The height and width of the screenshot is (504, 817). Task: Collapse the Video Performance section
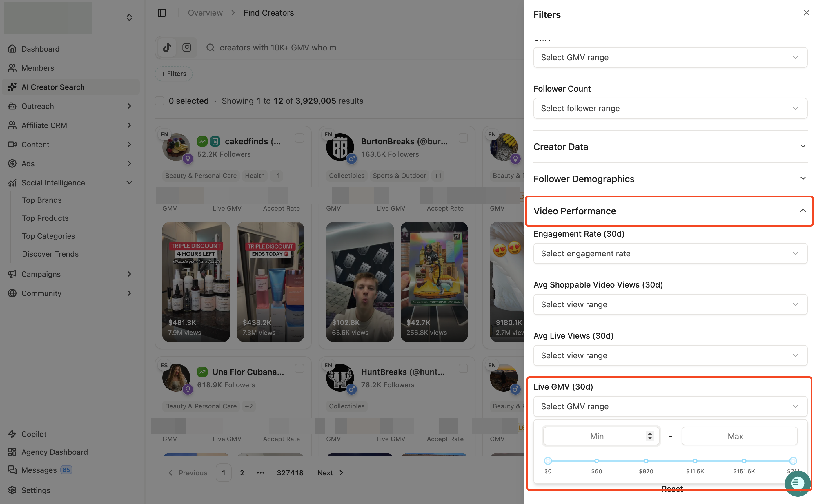pyautogui.click(x=670, y=211)
